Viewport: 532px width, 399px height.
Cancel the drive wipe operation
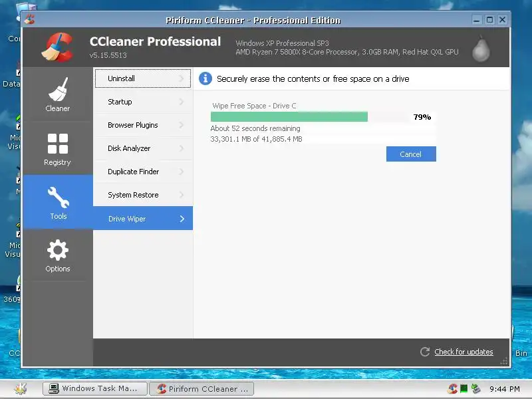click(x=411, y=154)
